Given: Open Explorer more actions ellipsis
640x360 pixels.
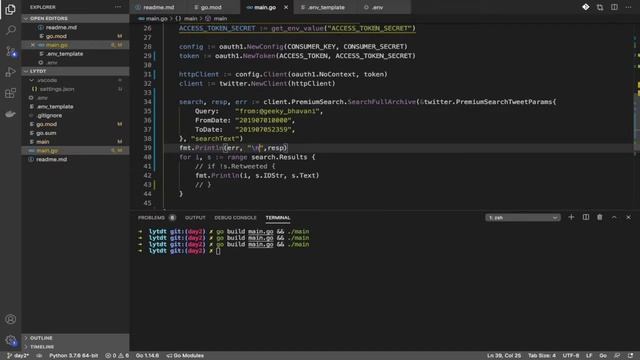Looking at the screenshot, I should (x=118, y=7).
